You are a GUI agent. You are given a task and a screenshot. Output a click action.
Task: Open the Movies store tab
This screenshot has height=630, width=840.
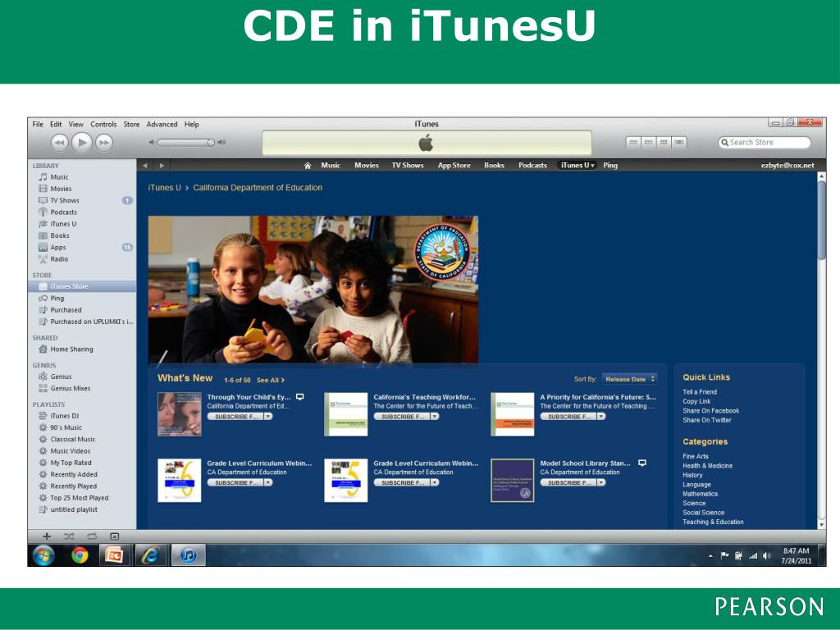click(x=367, y=166)
